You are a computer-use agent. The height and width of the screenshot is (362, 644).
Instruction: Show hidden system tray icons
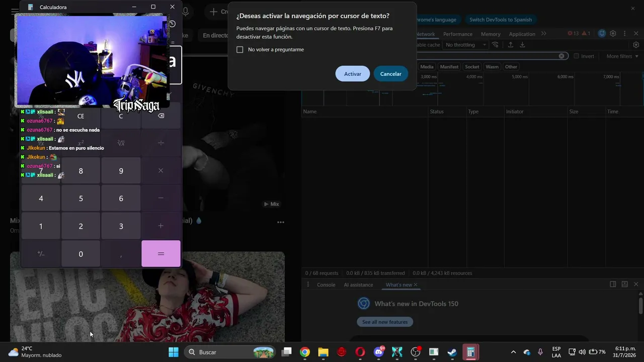[x=513, y=352]
